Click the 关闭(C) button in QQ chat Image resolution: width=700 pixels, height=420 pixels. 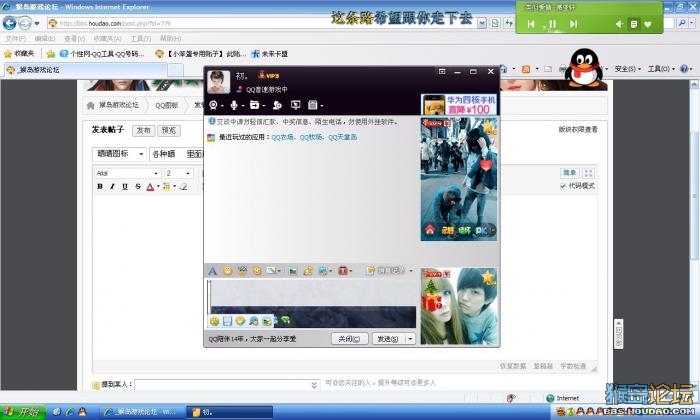pos(350,339)
